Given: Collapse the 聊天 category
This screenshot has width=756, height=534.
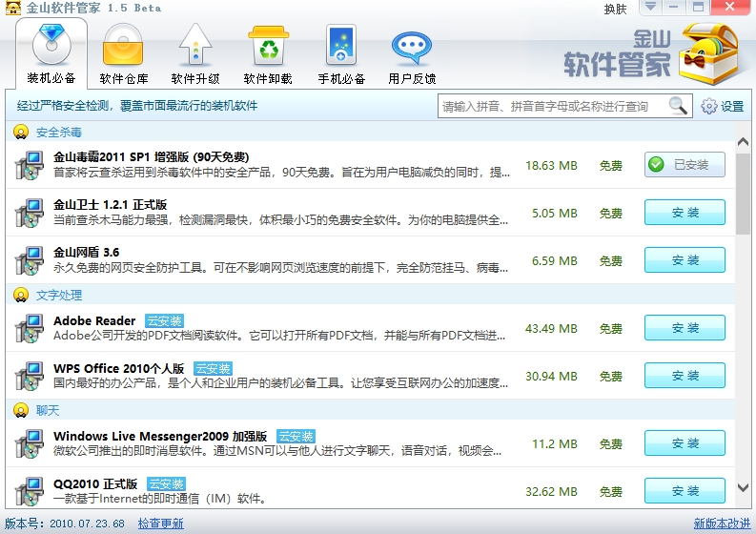Looking at the screenshot, I should (x=21, y=410).
